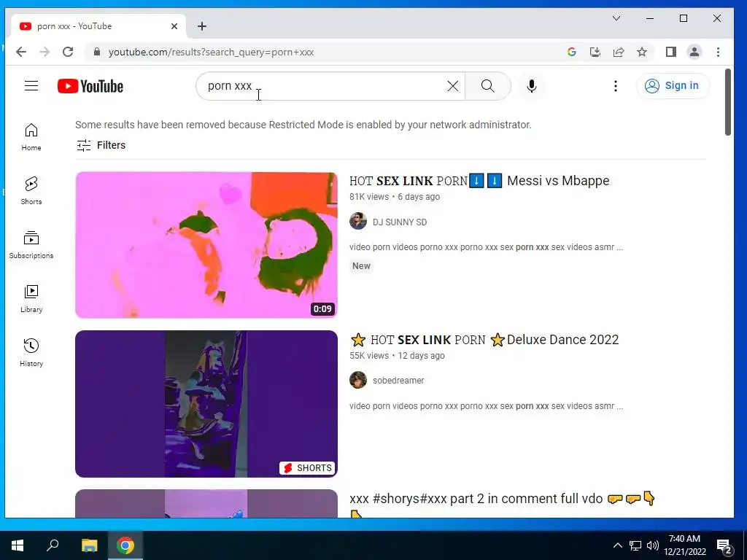Image resolution: width=747 pixels, height=560 pixels.
Task: Click the browser forward arrow
Action: (44, 52)
